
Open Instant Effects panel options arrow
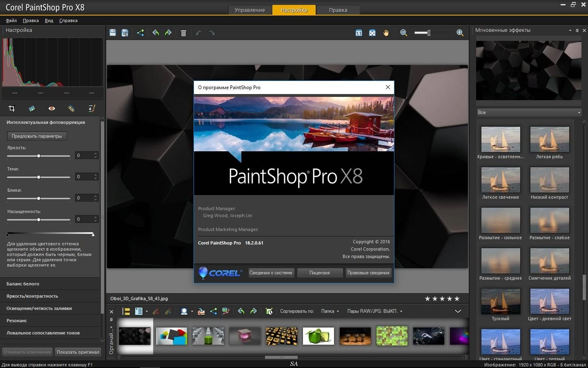click(570, 30)
